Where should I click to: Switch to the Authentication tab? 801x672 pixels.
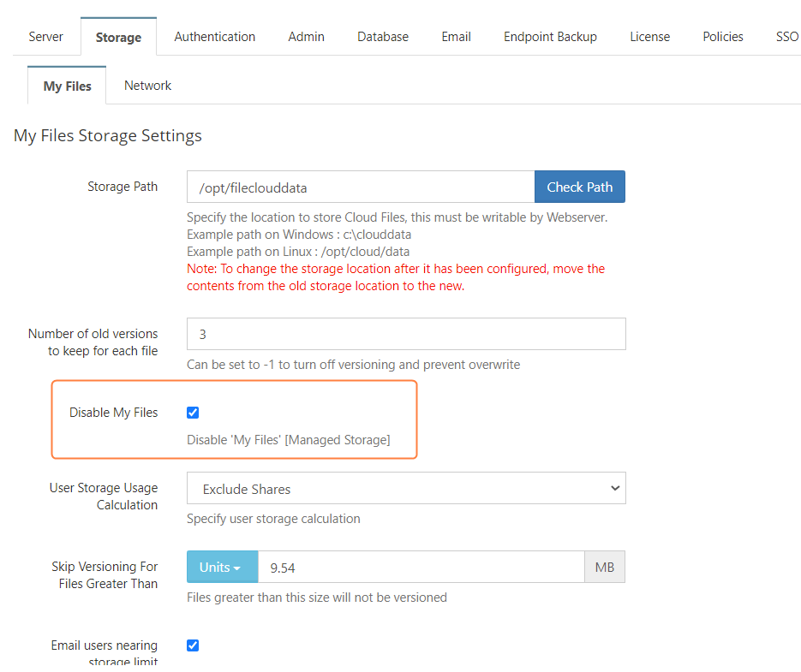(x=214, y=37)
